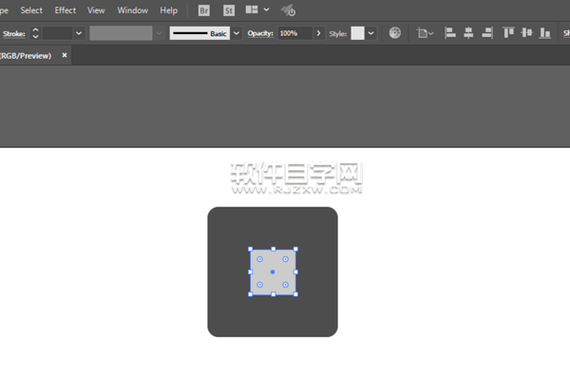
Task: Click the horizontal align center icon
Action: tap(469, 33)
